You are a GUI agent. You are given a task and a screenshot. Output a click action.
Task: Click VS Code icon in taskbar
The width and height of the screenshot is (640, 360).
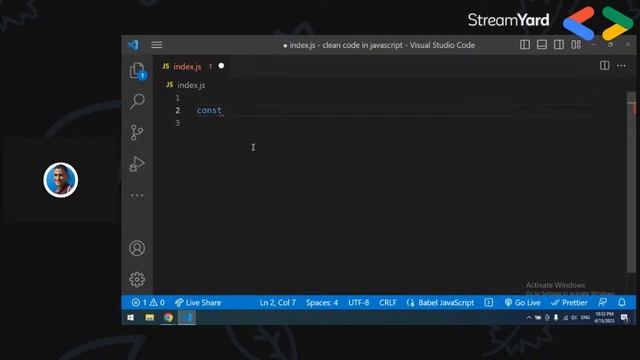[187, 317]
